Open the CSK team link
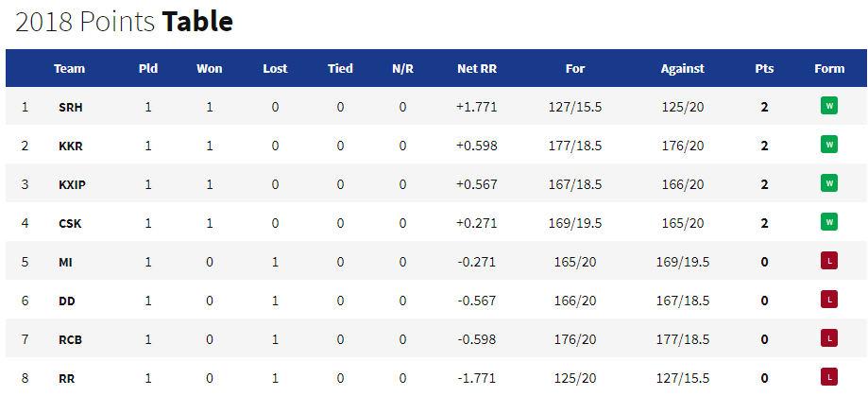Viewport: 868px width, 413px height. point(70,224)
